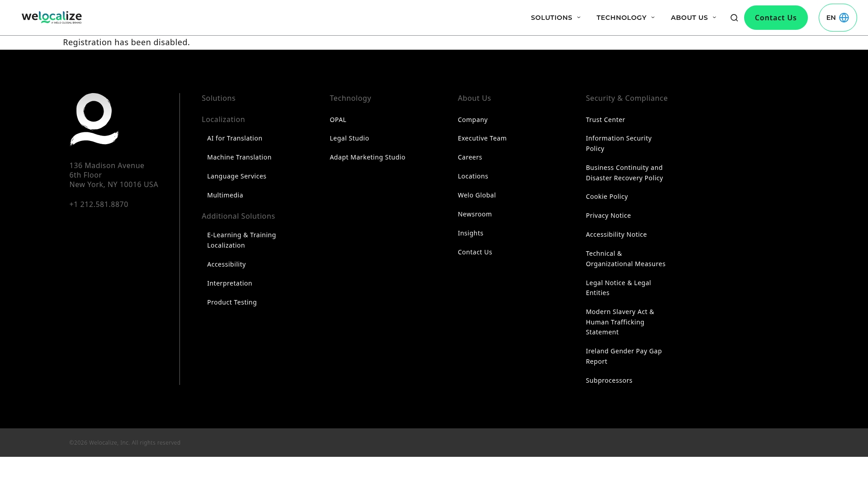The image size is (868, 488).
Task: Click the green Contact Us button
Action: tap(776, 18)
